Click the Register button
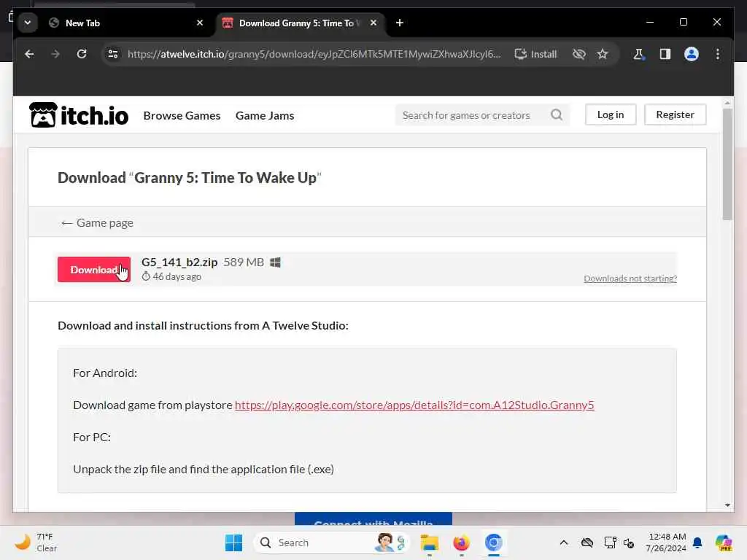 pyautogui.click(x=675, y=114)
